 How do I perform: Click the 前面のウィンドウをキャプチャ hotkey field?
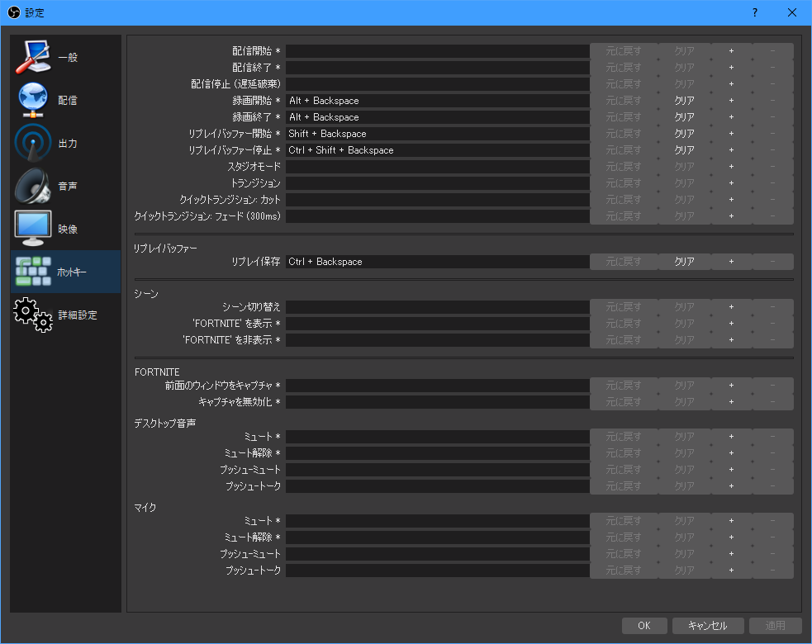click(x=438, y=385)
